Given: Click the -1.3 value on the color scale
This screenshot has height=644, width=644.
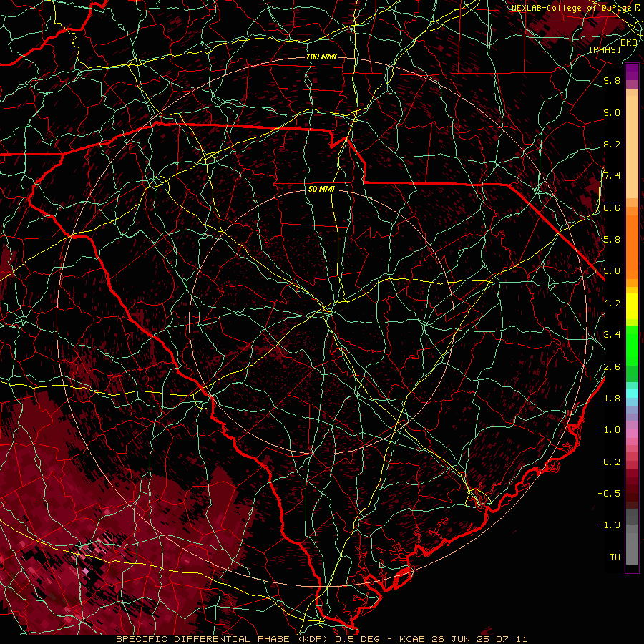Looking at the screenshot, I should pos(609,525).
